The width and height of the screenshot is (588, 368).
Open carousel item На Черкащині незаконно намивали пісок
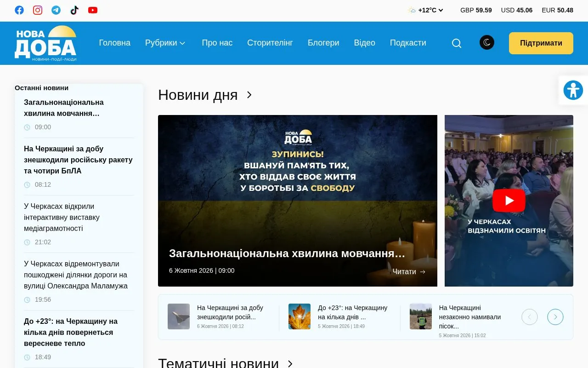[470, 317]
